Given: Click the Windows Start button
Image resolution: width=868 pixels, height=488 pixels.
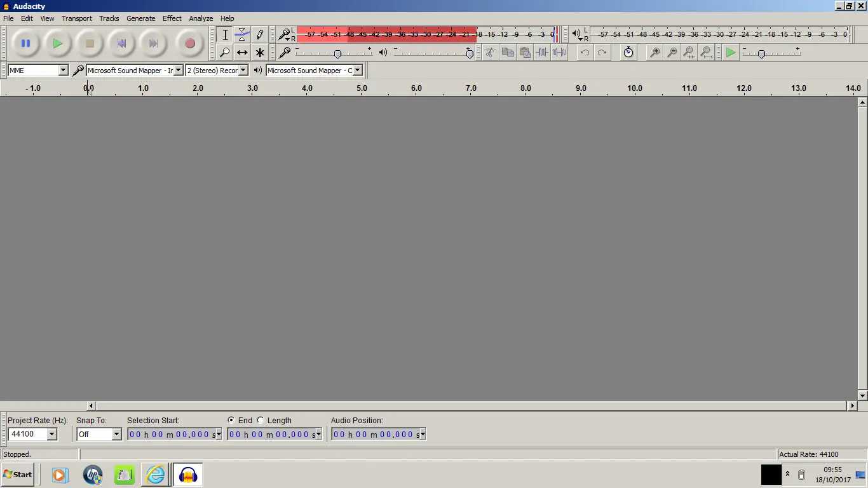Looking at the screenshot, I should pyautogui.click(x=18, y=475).
